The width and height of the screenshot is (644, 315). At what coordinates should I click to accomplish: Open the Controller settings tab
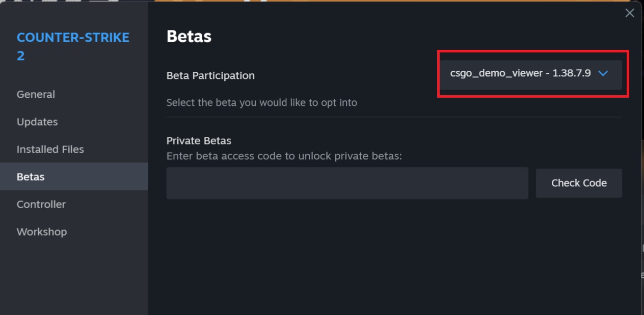point(41,204)
